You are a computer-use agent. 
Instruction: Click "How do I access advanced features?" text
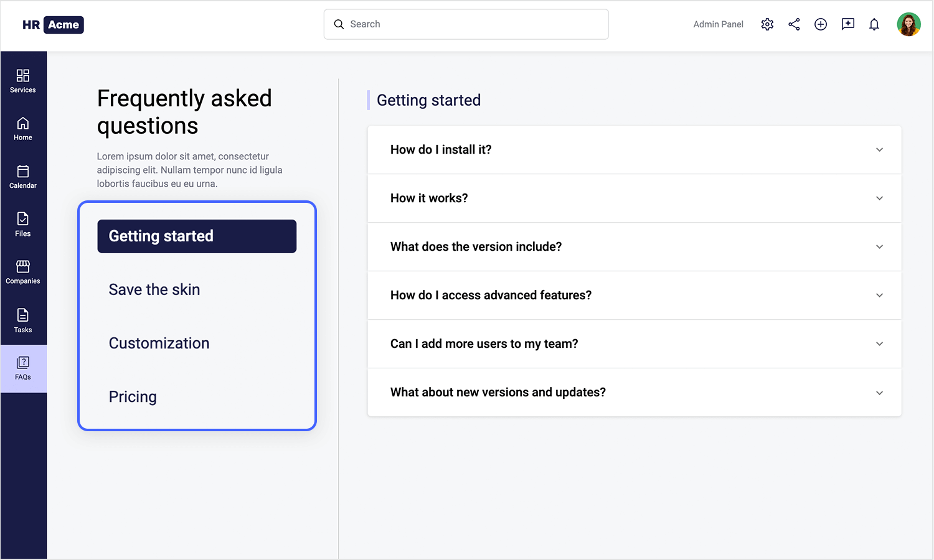(x=491, y=296)
